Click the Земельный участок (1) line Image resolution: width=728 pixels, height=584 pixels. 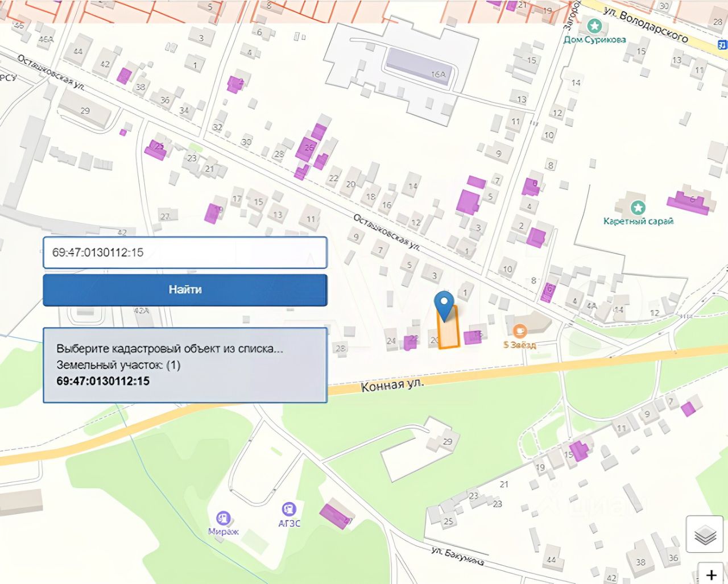118,365
